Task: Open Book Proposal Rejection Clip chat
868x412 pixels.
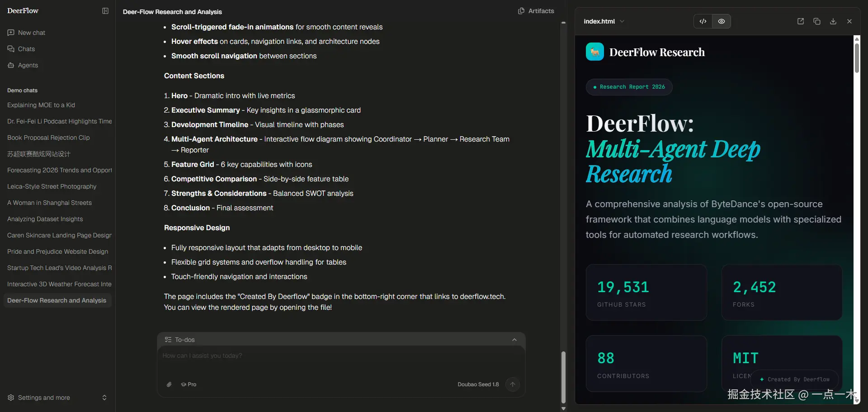Action: [57, 137]
